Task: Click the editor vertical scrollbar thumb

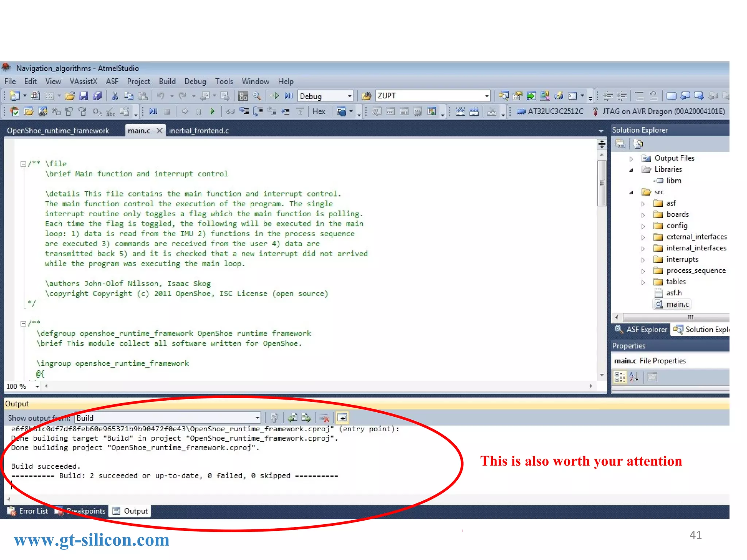Action: 601,183
